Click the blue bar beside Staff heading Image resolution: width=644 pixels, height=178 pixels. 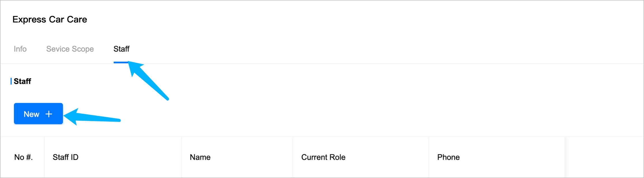click(x=11, y=81)
